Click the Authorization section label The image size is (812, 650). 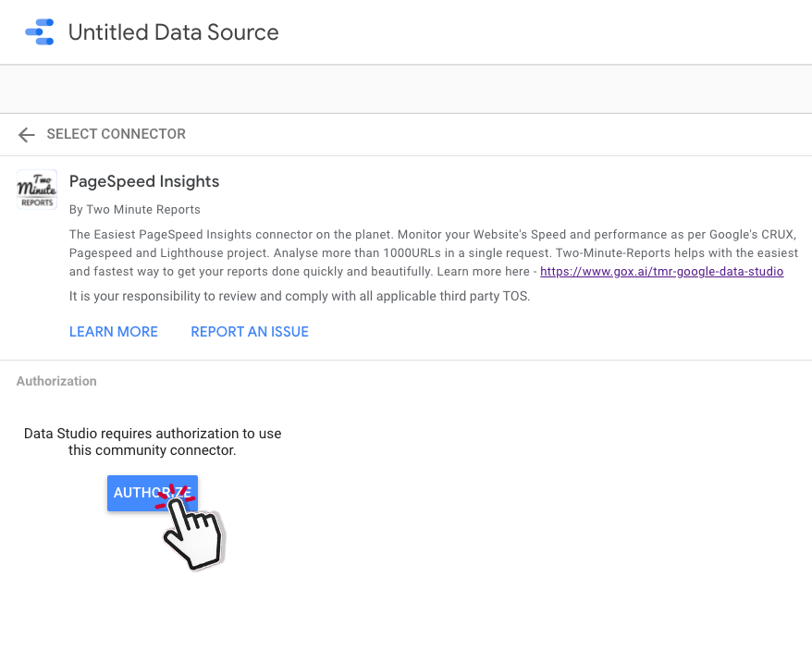[56, 381]
